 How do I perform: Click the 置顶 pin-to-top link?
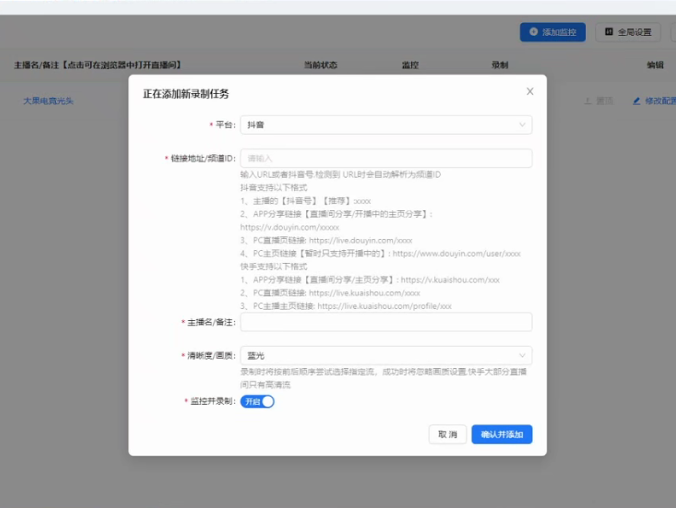[x=599, y=101]
